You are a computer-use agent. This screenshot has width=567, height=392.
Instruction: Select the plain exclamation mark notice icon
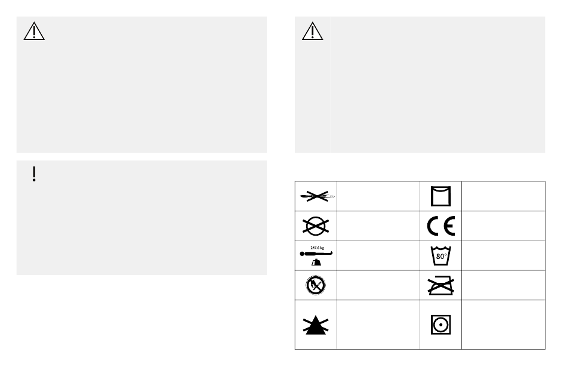click(x=34, y=174)
